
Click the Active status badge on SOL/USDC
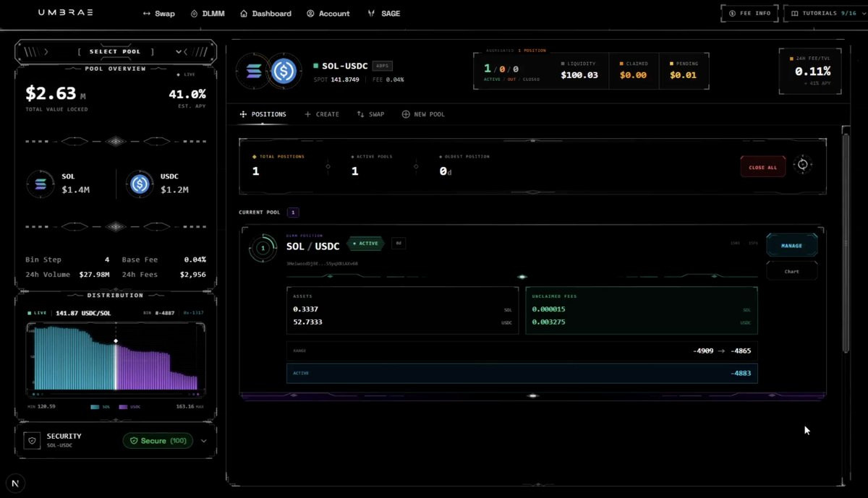tap(365, 244)
